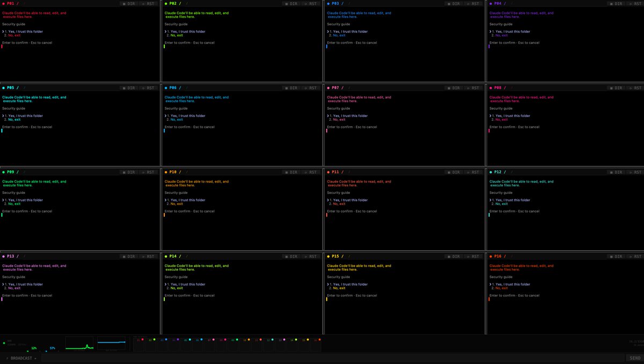Open 'Security guide' link in pane P10
Screen dimensions: 644x364
(x=176, y=193)
